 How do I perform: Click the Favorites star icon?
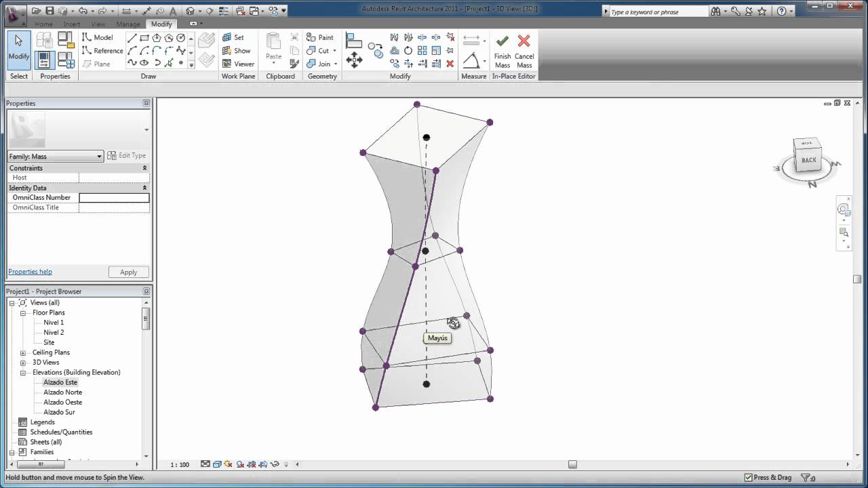click(762, 12)
